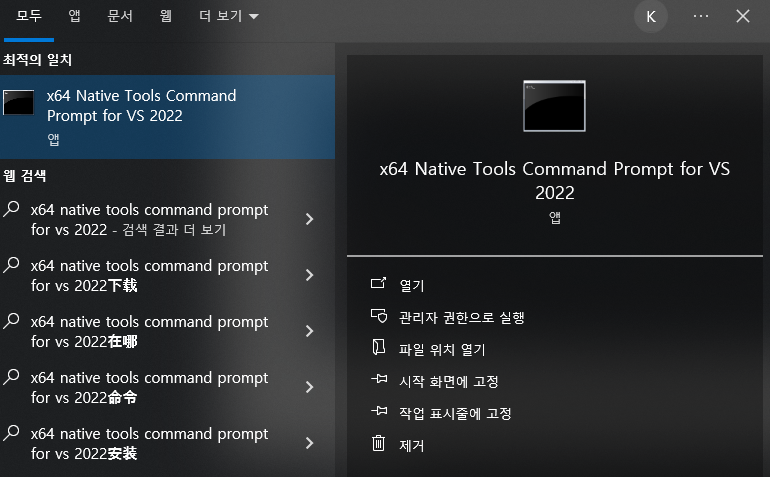
Task: Click the file location icon
Action: (x=379, y=347)
